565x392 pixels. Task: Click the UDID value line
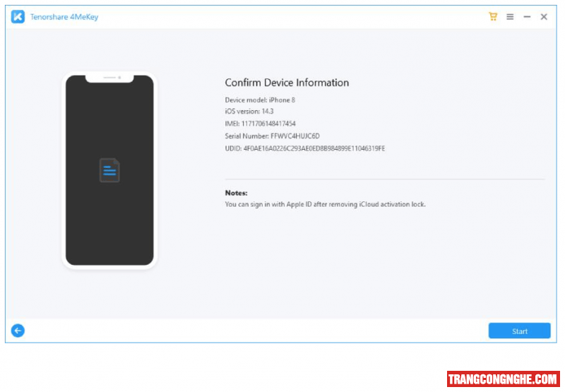304,148
